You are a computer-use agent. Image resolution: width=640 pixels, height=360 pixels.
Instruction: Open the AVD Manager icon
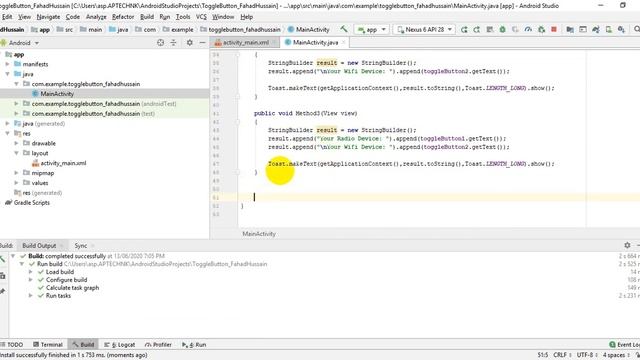coord(609,29)
